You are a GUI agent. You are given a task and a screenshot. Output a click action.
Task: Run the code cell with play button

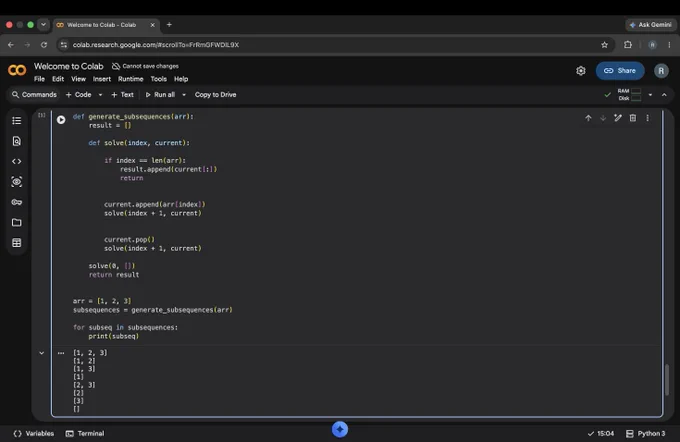[x=61, y=120]
